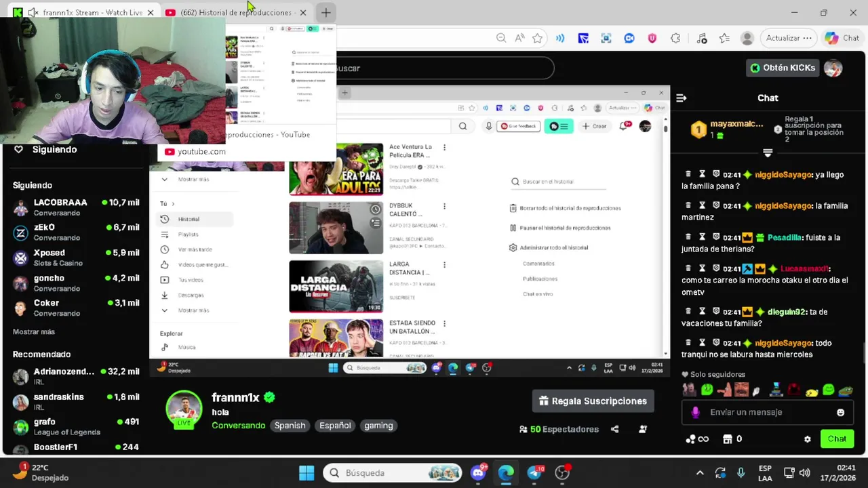Close the Historial de reproducciones tab
Screen dimensions: 868x488
303,12
